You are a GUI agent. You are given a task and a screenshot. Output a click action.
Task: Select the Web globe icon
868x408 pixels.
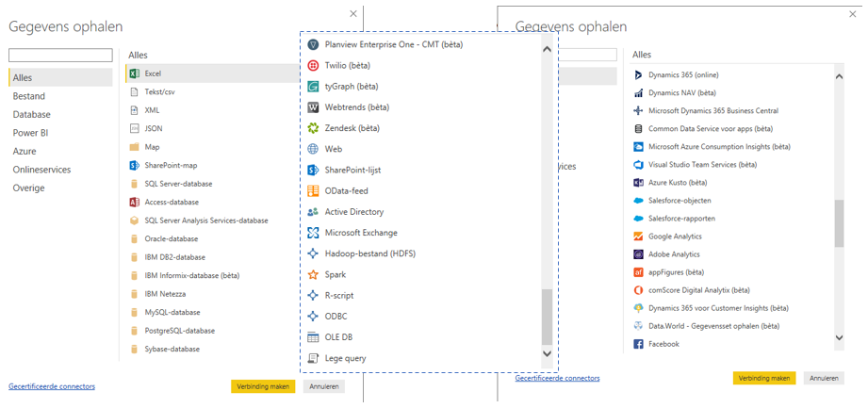coord(313,149)
